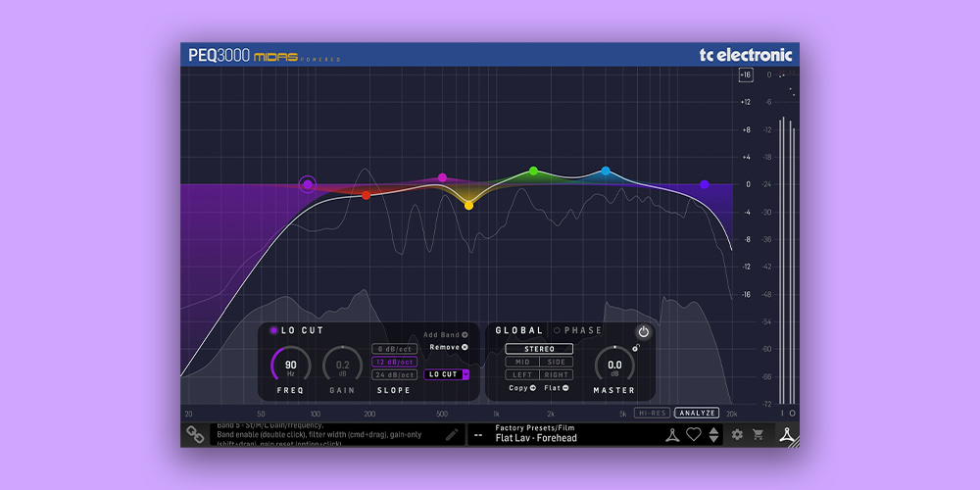
Task: Click the Add Band plus icon
Action: click(x=465, y=335)
